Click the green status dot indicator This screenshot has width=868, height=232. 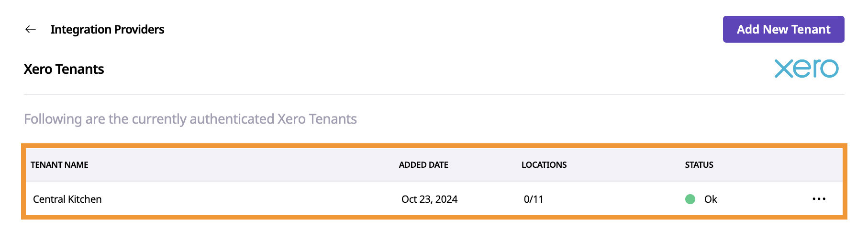[690, 199]
